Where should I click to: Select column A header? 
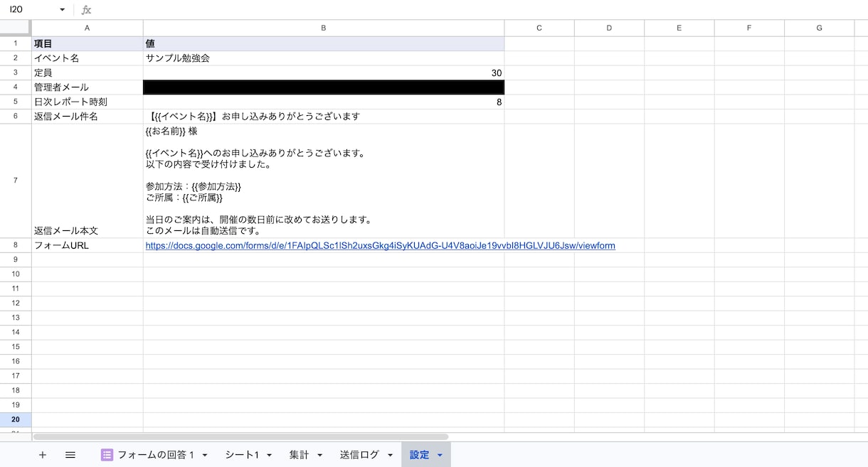pos(88,28)
